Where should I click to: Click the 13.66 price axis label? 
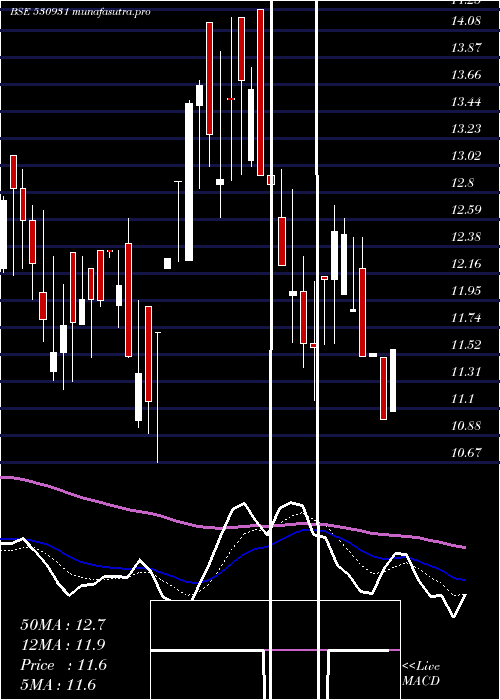(x=467, y=75)
